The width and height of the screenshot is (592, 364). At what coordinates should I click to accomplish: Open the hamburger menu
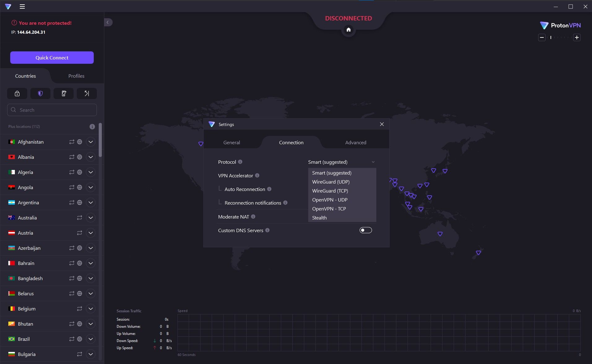(x=22, y=6)
